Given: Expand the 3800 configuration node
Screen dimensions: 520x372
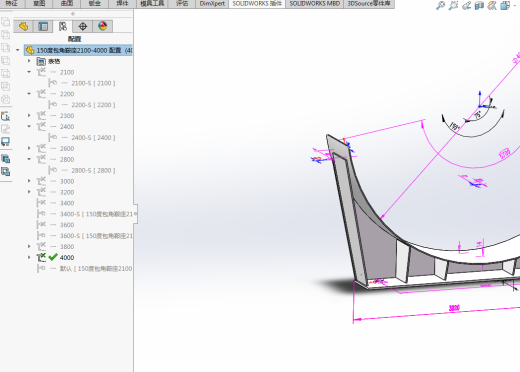Looking at the screenshot, I should click(x=29, y=246).
